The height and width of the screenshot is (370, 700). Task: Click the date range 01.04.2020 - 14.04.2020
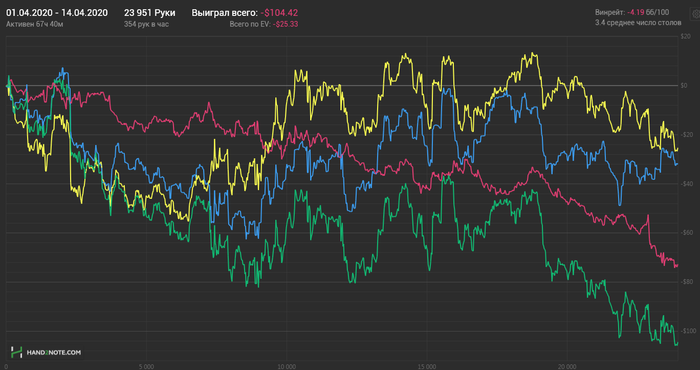(x=57, y=13)
